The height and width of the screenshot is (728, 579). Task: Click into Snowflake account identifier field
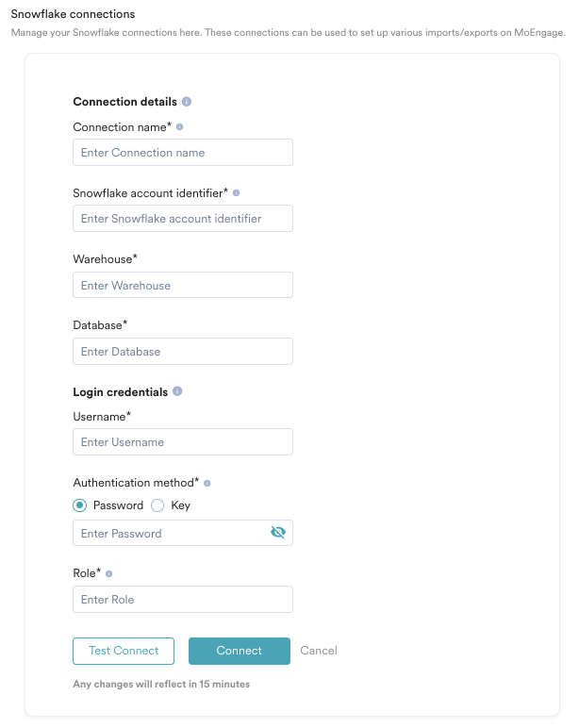[183, 219]
